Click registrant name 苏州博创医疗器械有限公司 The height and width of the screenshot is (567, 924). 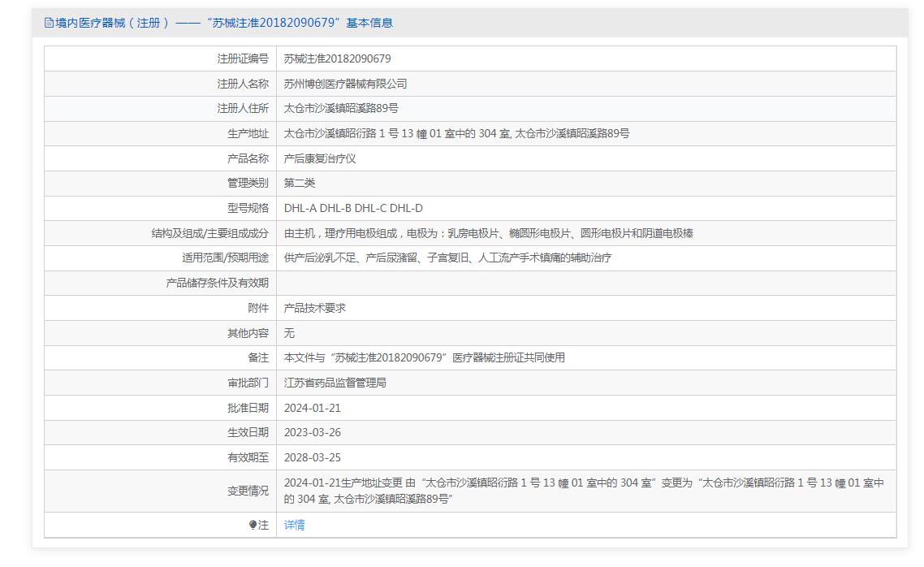(345, 84)
